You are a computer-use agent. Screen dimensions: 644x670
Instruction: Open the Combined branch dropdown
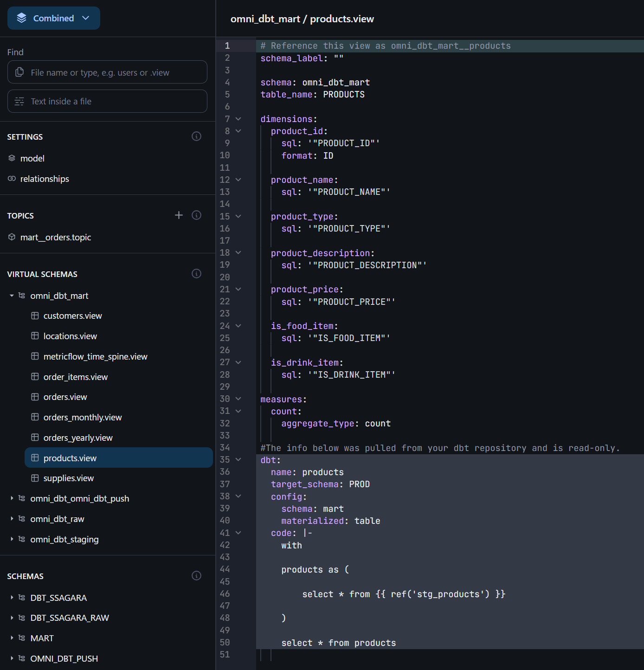click(54, 18)
